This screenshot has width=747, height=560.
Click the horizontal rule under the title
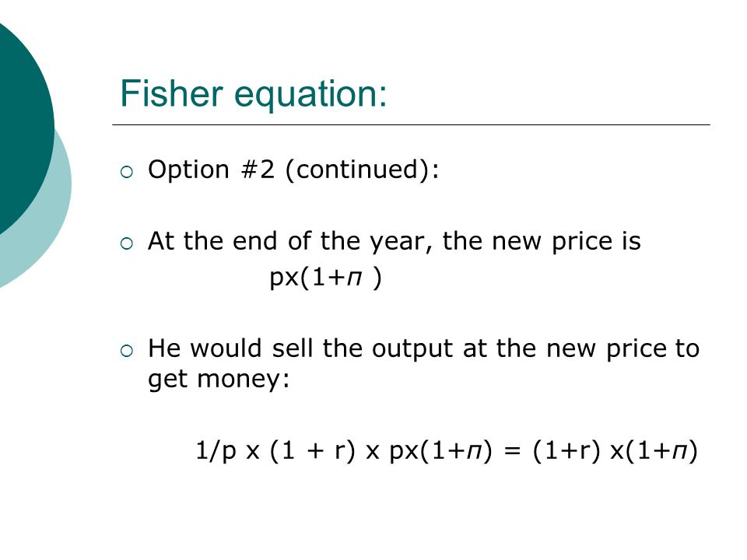(x=411, y=124)
